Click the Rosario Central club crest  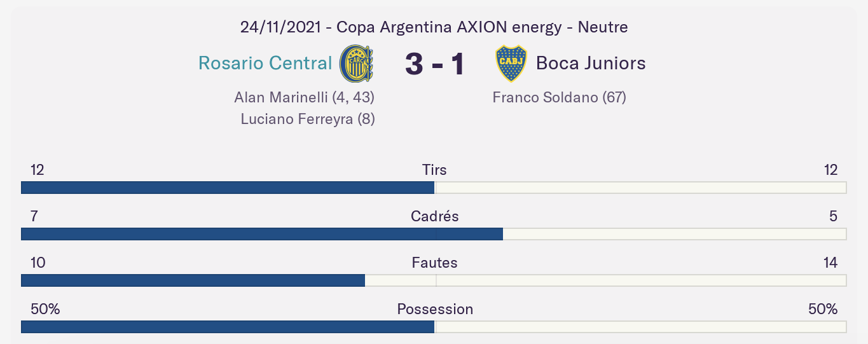pos(357,64)
